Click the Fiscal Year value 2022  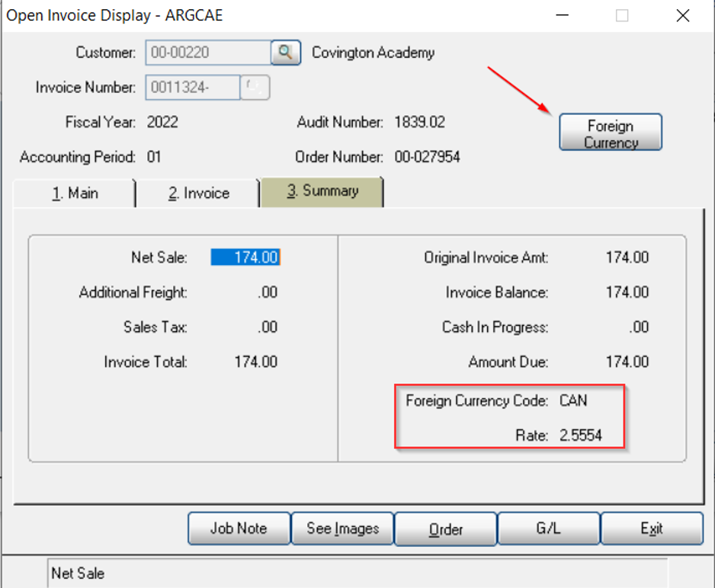click(162, 122)
